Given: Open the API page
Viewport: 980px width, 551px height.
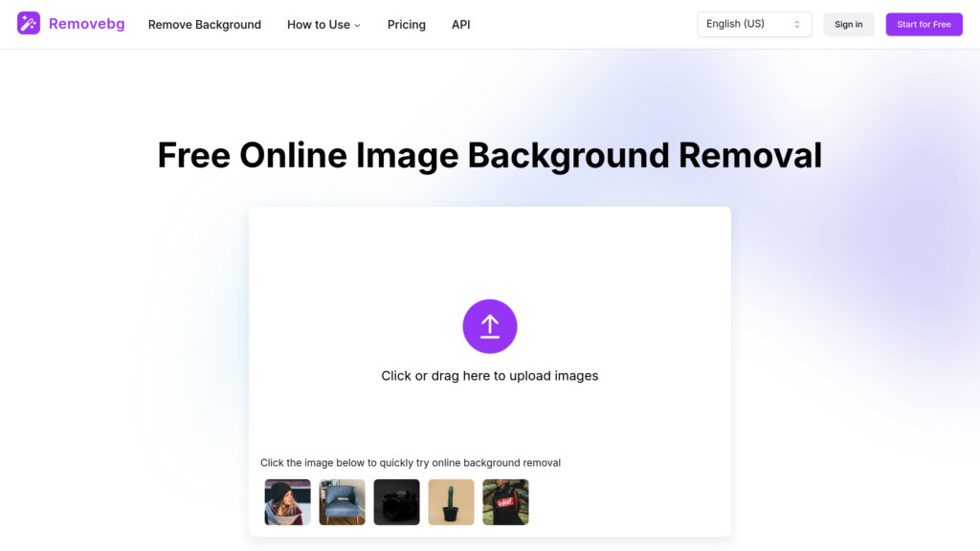Looking at the screenshot, I should pyautogui.click(x=460, y=25).
